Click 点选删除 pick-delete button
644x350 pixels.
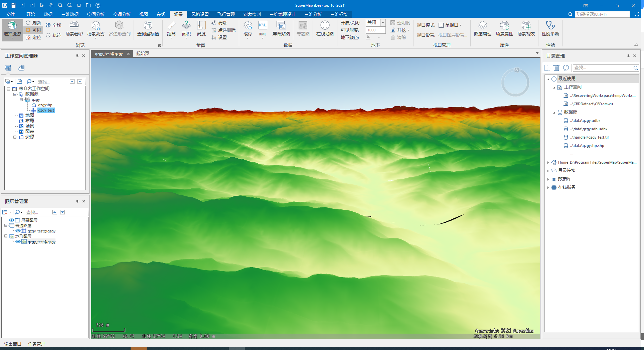click(x=223, y=30)
